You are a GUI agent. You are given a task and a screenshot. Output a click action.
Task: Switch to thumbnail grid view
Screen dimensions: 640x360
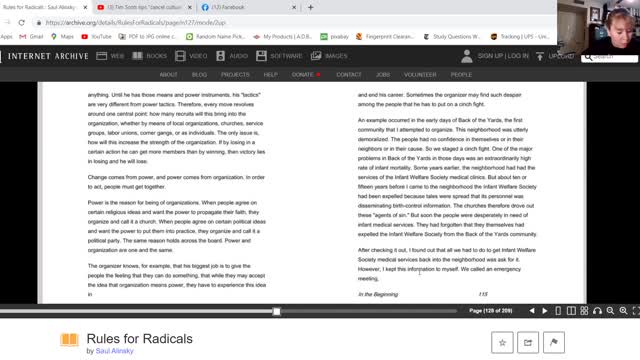click(584, 311)
